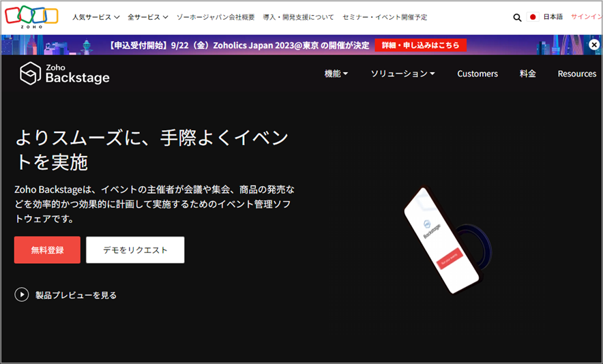Image resolution: width=603 pixels, height=364 pixels.
Task: Click the よりスムーズに、手際よくイベントを実施 headline
Action: pyautogui.click(x=152, y=149)
